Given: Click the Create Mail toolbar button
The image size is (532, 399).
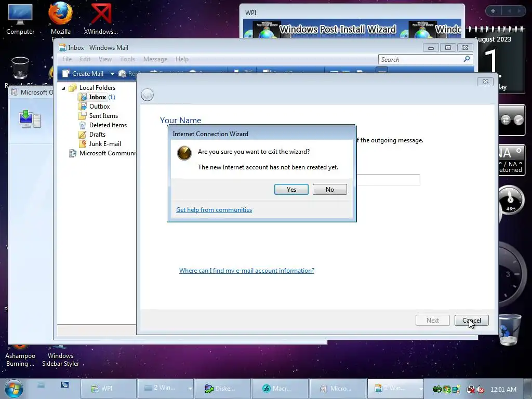Looking at the screenshot, I should pos(83,74).
